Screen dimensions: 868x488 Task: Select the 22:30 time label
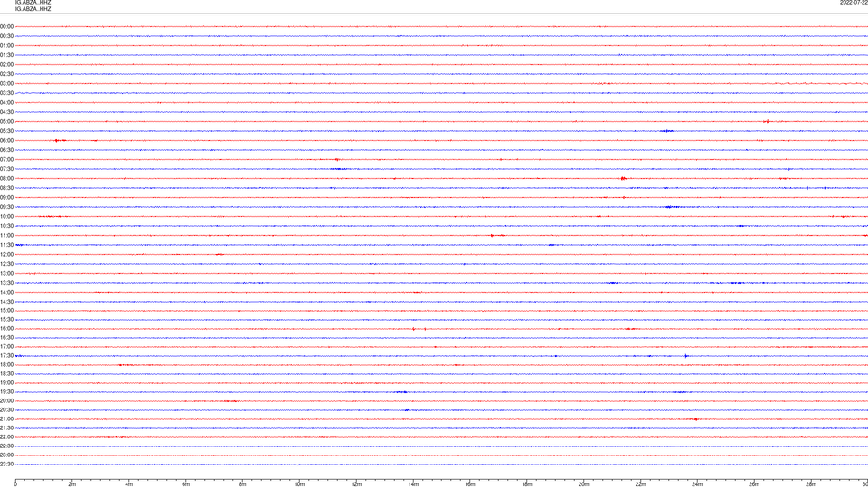point(6,446)
